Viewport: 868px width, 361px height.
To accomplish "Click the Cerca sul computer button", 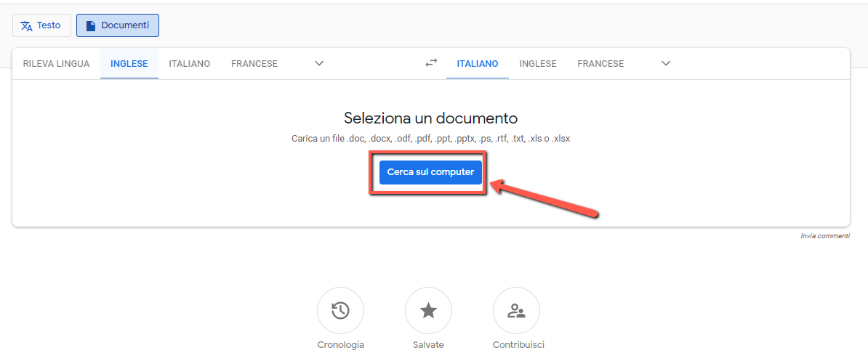I will tap(430, 172).
